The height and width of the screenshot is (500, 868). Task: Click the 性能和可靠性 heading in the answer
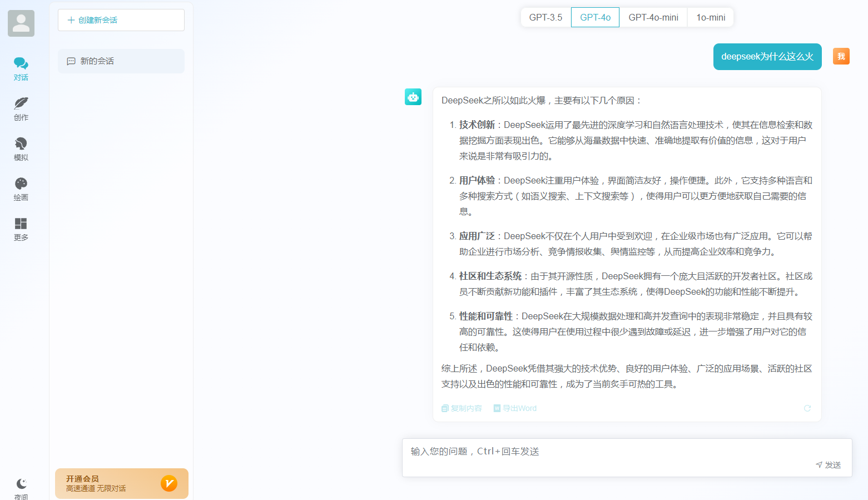click(486, 316)
